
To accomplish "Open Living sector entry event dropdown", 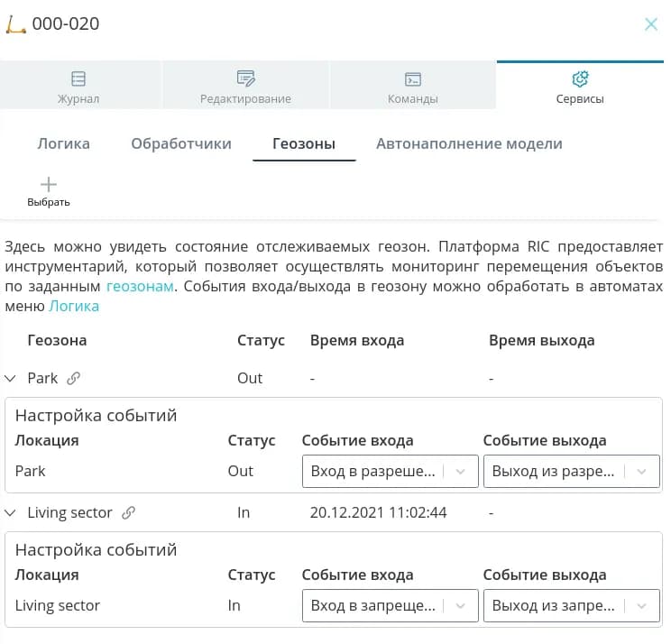I will [389, 605].
